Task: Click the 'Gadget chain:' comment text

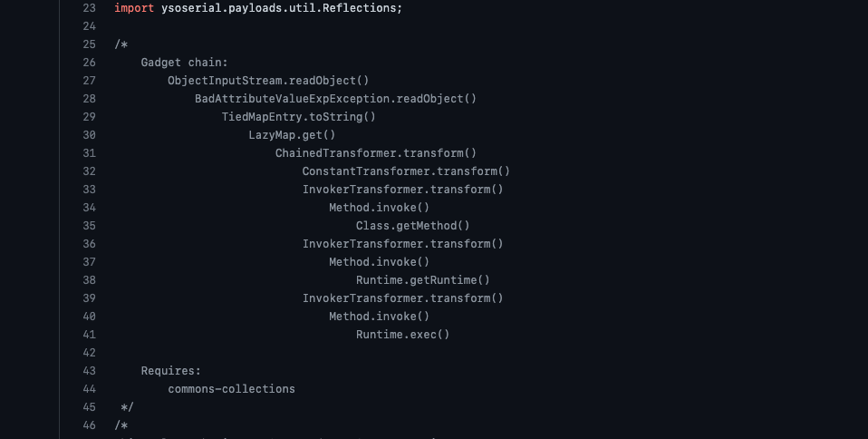Action: pyautogui.click(x=184, y=63)
